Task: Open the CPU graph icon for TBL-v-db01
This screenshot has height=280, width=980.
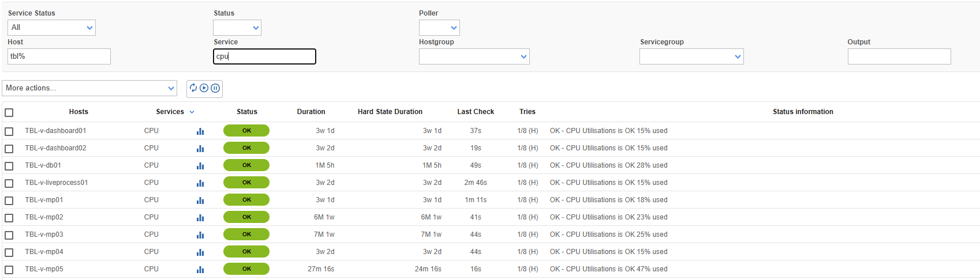Action: click(200, 166)
